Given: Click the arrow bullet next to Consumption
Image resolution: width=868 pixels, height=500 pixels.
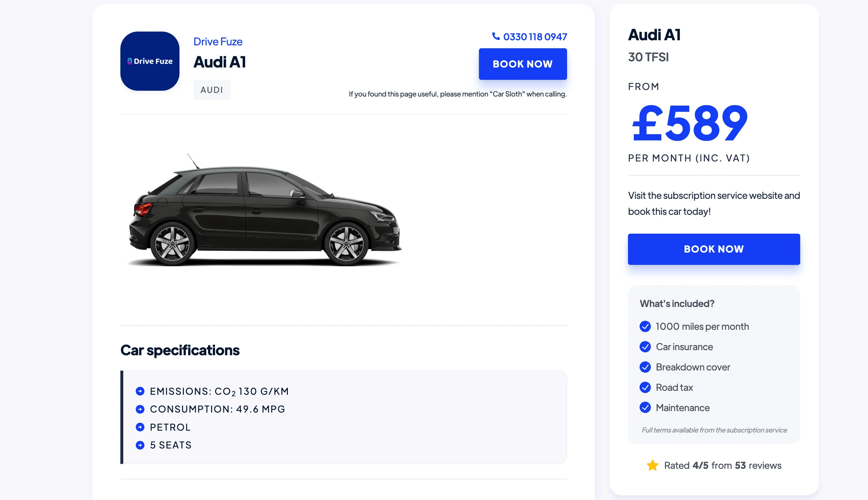Looking at the screenshot, I should click(140, 409).
